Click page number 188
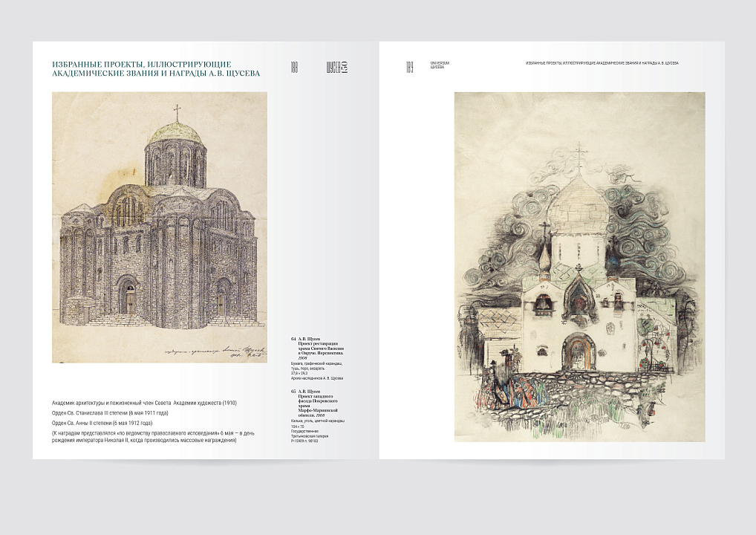Screen dimensions: 756x535 click(x=294, y=68)
